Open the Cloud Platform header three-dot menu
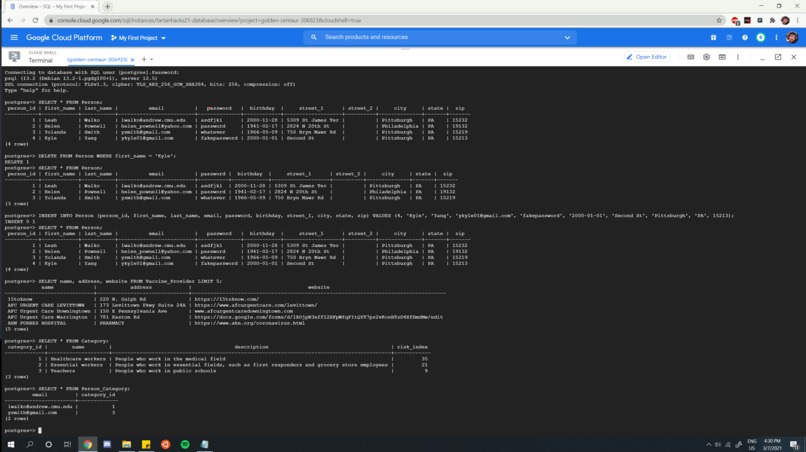The height and width of the screenshot is (452, 806). (x=776, y=38)
